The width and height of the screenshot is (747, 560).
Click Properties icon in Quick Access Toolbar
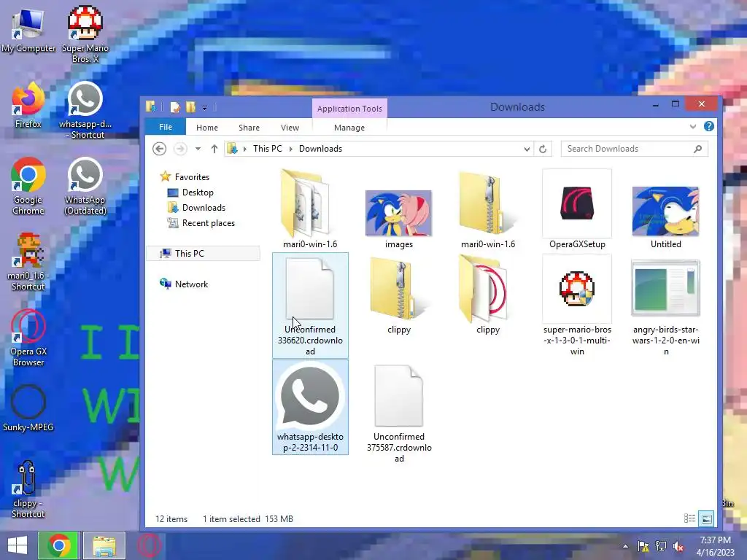tap(175, 107)
